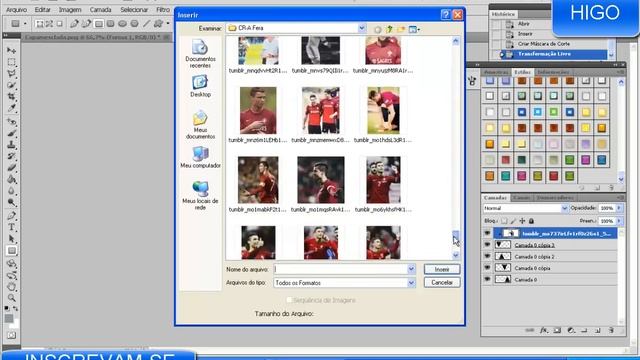Viewport: 640px width, 360px height.
Task: Open the Examinar folder dropdown
Action: click(x=362, y=28)
